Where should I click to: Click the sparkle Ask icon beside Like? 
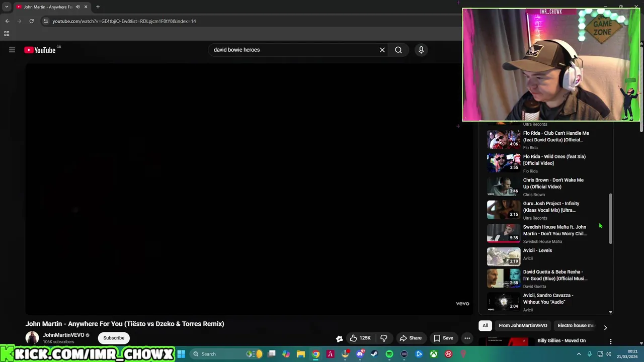(x=340, y=338)
